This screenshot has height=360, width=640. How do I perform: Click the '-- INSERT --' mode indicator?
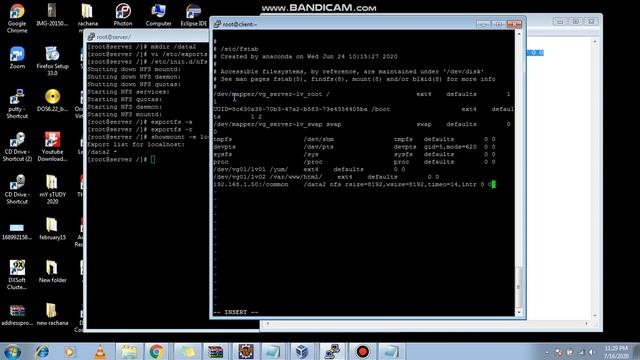[x=236, y=312]
